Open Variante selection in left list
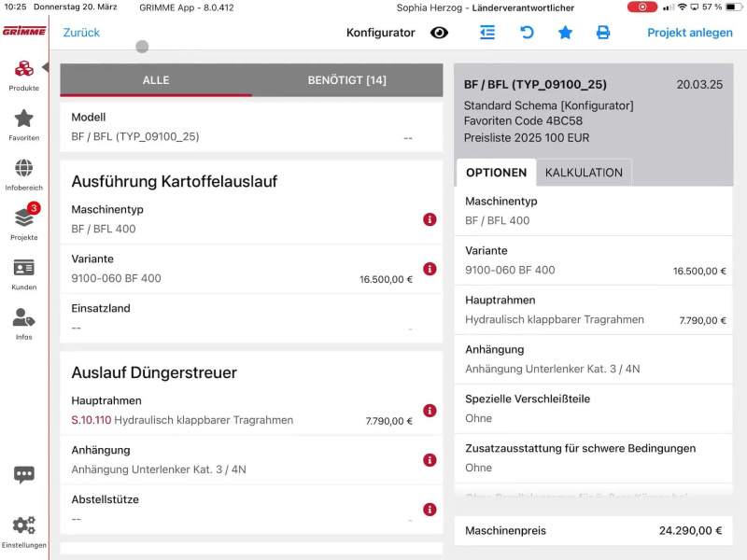 [x=251, y=269]
